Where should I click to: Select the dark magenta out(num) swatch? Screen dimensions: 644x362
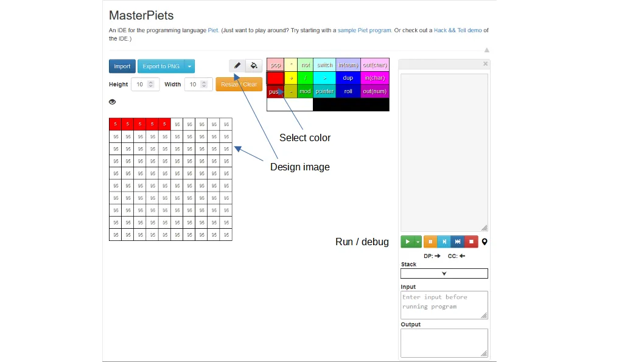374,91
